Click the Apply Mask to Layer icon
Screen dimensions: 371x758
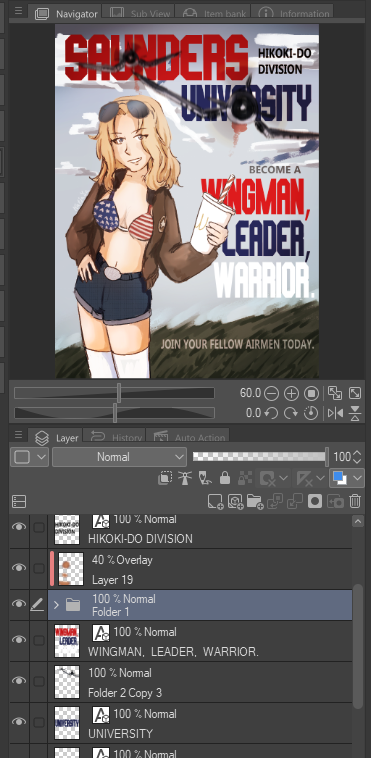pyautogui.click(x=335, y=502)
